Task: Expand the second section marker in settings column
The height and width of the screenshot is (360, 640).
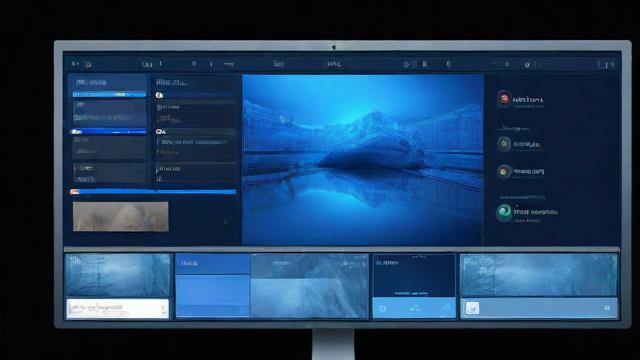Action: click(x=160, y=131)
